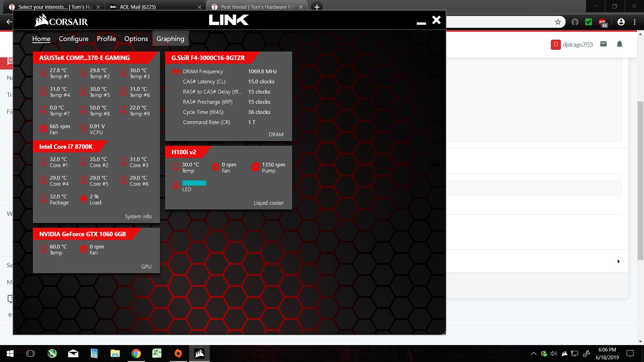
Task: Click the GPU Temp icon
Action: coord(43,249)
